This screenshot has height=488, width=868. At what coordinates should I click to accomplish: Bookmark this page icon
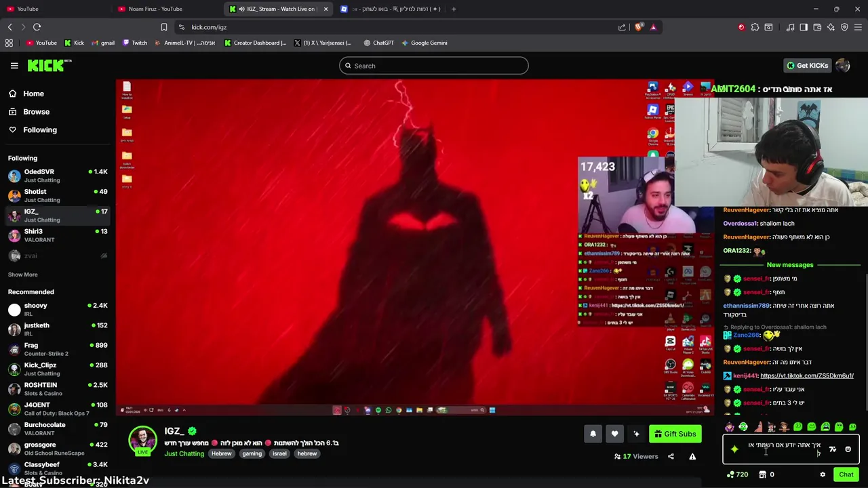point(164,27)
